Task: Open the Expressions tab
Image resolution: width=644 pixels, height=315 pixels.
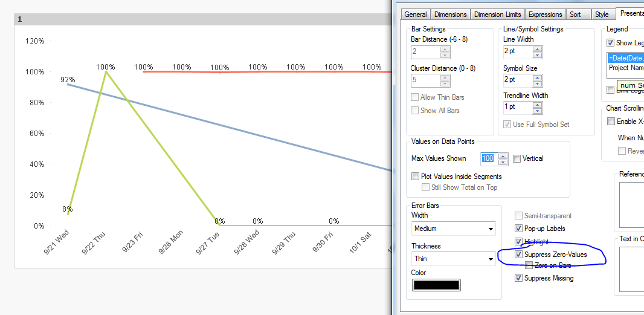Action: [x=545, y=15]
